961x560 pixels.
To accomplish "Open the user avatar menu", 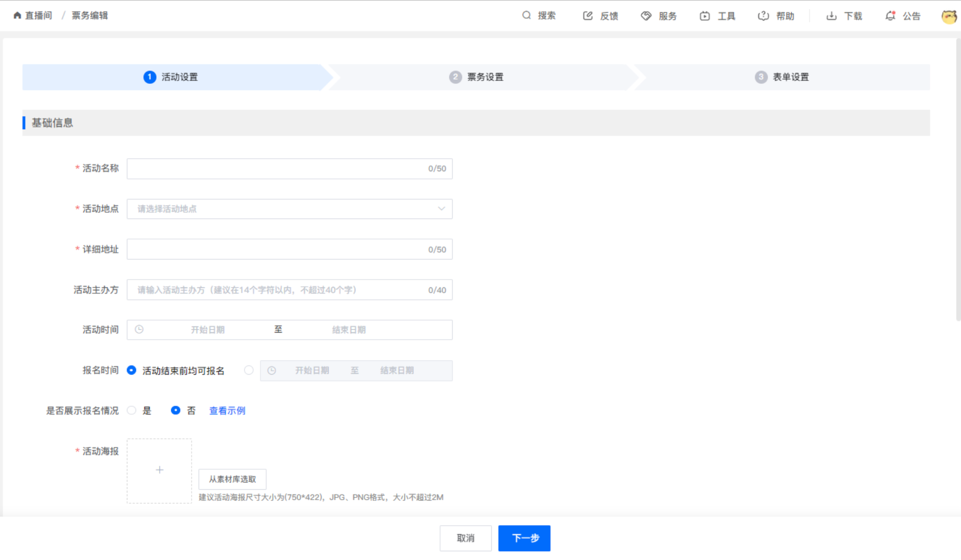I will pyautogui.click(x=949, y=16).
